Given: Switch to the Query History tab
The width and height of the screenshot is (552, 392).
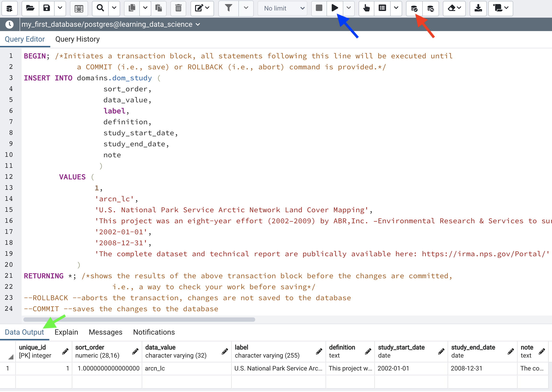Looking at the screenshot, I should pos(77,39).
